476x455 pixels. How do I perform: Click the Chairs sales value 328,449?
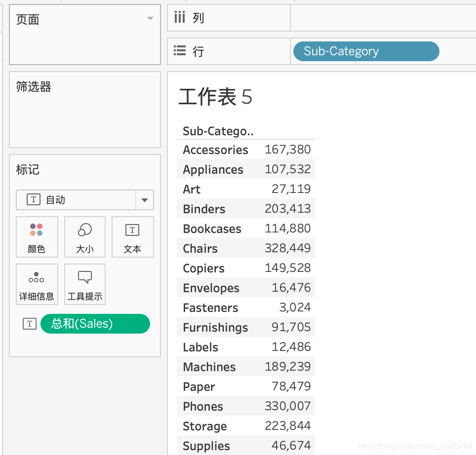tap(287, 248)
